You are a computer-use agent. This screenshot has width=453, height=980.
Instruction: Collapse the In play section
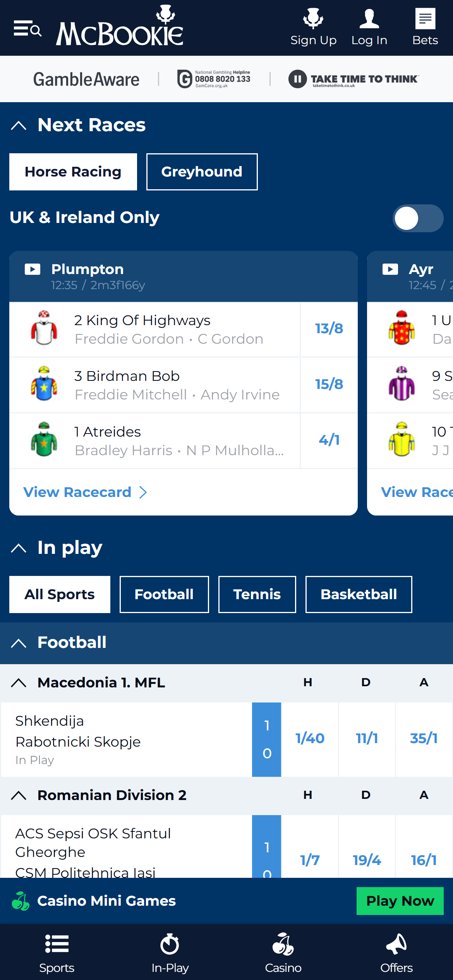coord(19,548)
